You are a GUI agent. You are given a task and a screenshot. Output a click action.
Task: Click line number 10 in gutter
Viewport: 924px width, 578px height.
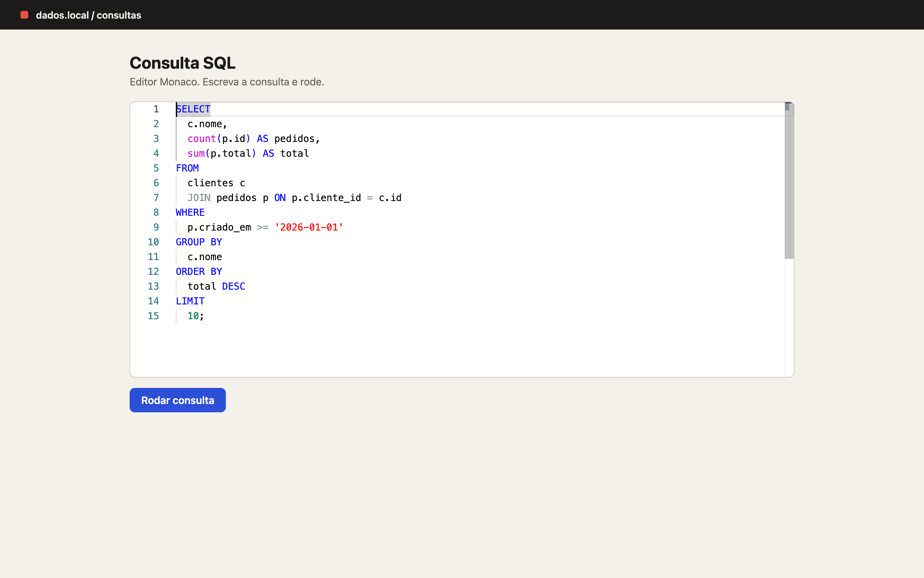coord(153,242)
